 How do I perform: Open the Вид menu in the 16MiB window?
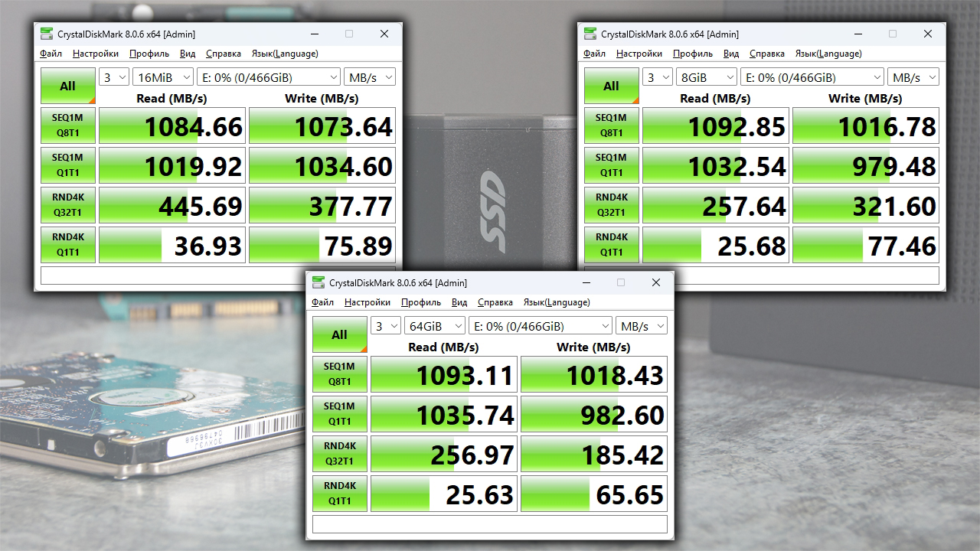[x=188, y=54]
